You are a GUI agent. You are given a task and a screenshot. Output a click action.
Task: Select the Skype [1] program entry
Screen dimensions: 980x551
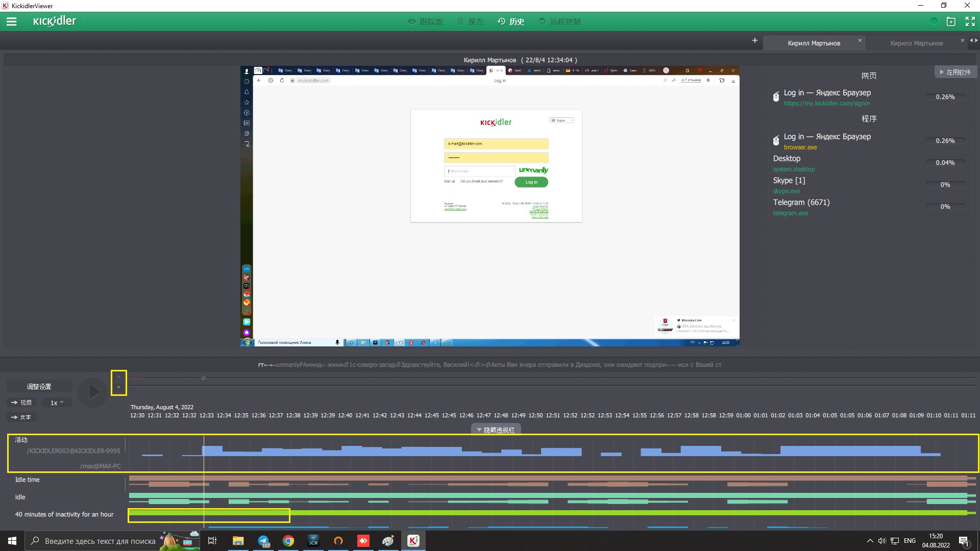click(x=870, y=185)
